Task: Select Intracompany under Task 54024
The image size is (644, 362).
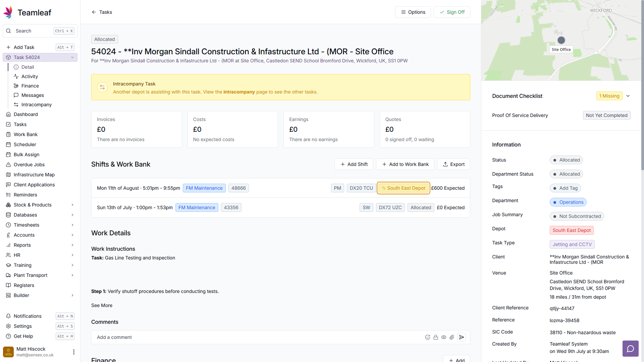Action: (x=44, y=105)
